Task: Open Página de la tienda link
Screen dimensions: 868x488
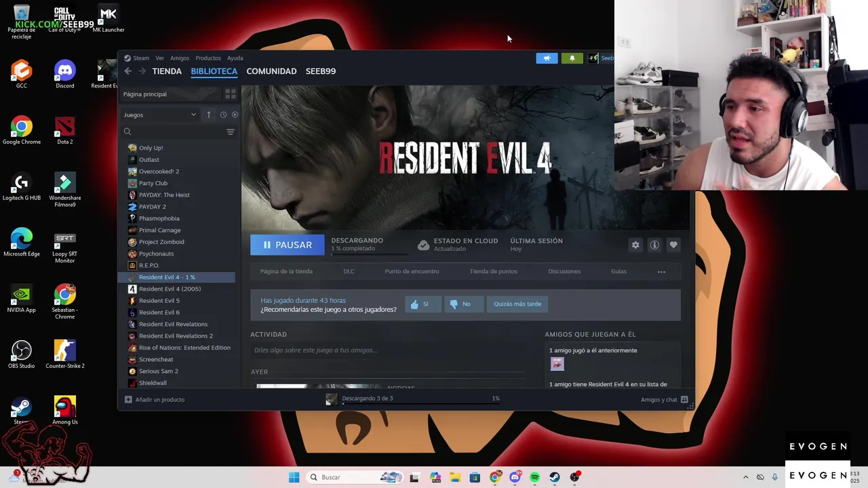Action: [x=286, y=271]
